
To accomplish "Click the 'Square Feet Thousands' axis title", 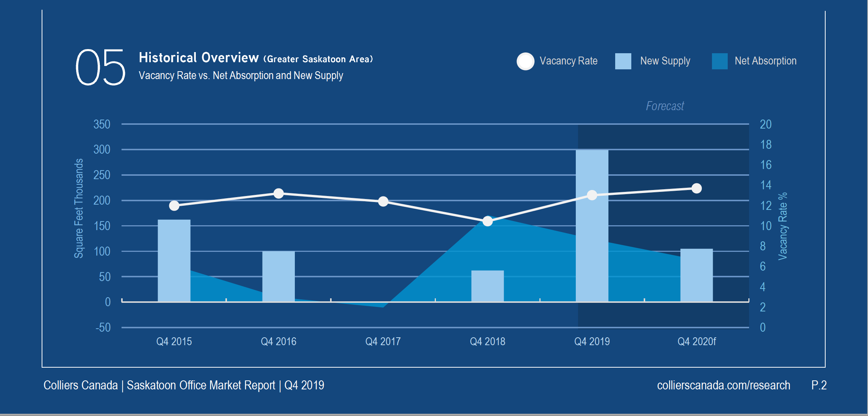I will (78, 208).
